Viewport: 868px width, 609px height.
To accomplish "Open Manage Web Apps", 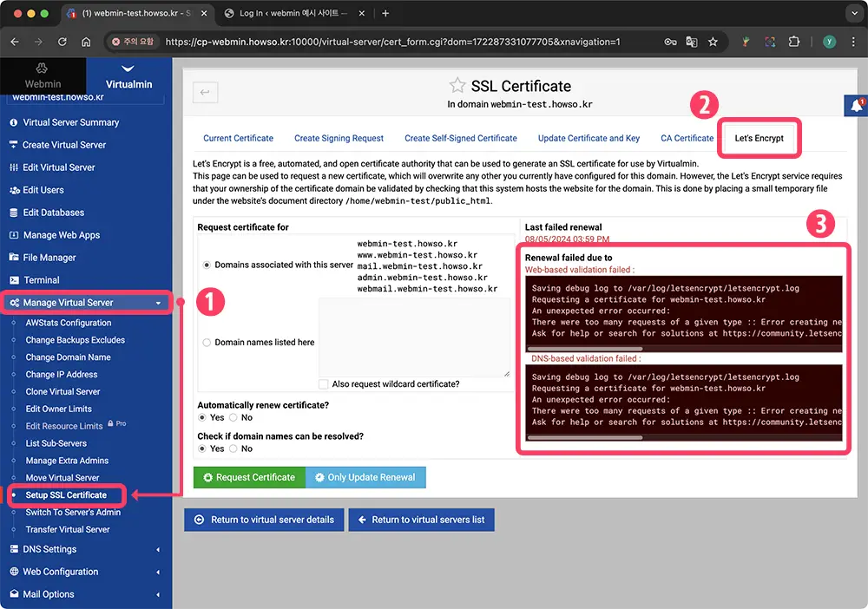I will coord(62,235).
